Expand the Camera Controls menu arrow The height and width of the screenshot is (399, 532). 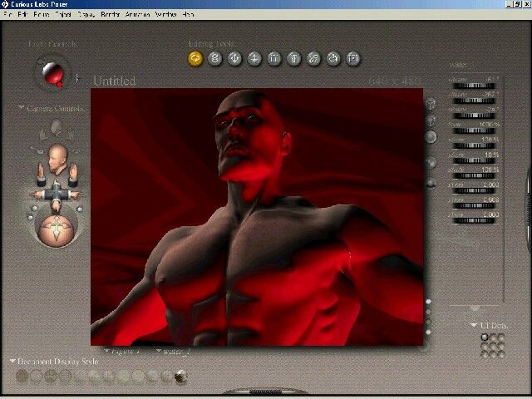pyautogui.click(x=19, y=108)
